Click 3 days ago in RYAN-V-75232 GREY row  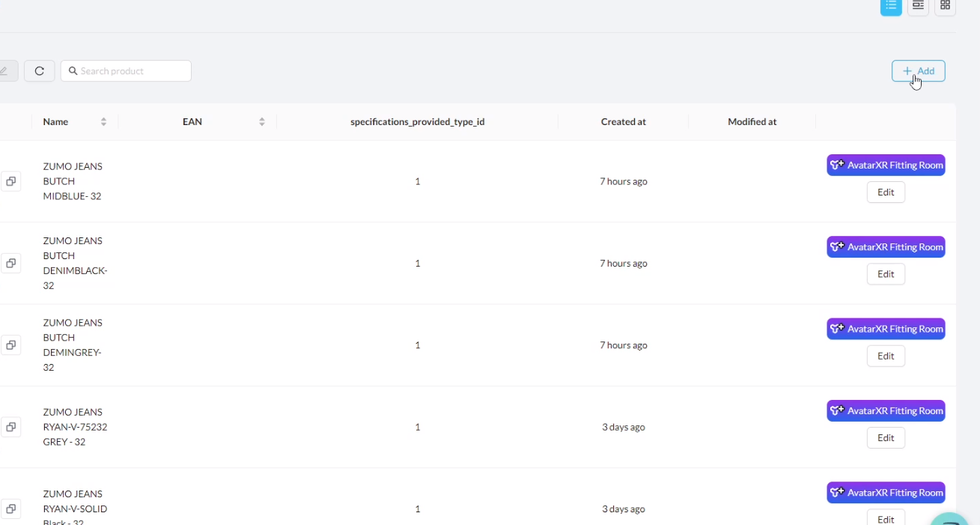coord(624,427)
